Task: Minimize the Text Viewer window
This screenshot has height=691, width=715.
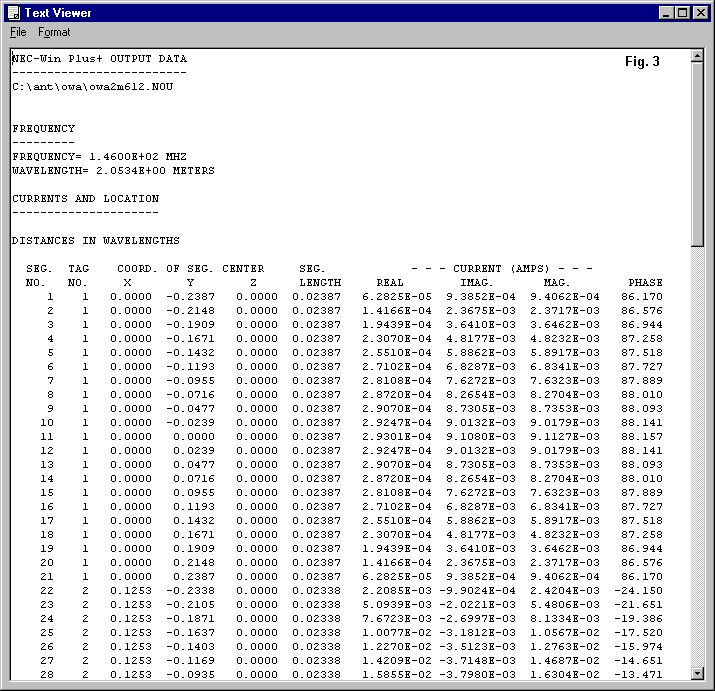Action: (x=665, y=12)
